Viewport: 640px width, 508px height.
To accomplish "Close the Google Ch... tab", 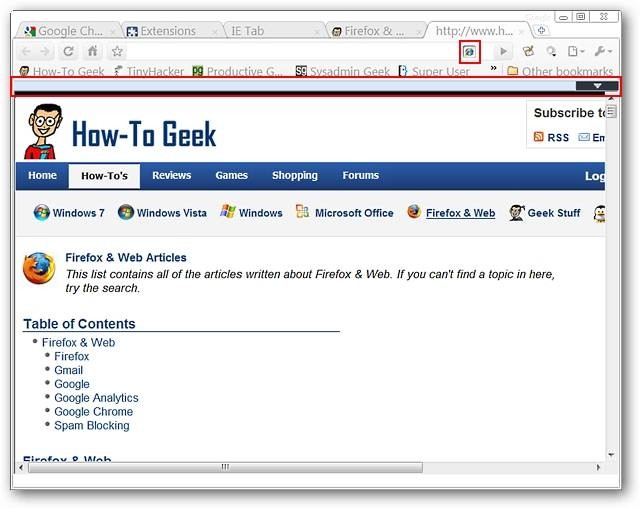I will (x=113, y=31).
